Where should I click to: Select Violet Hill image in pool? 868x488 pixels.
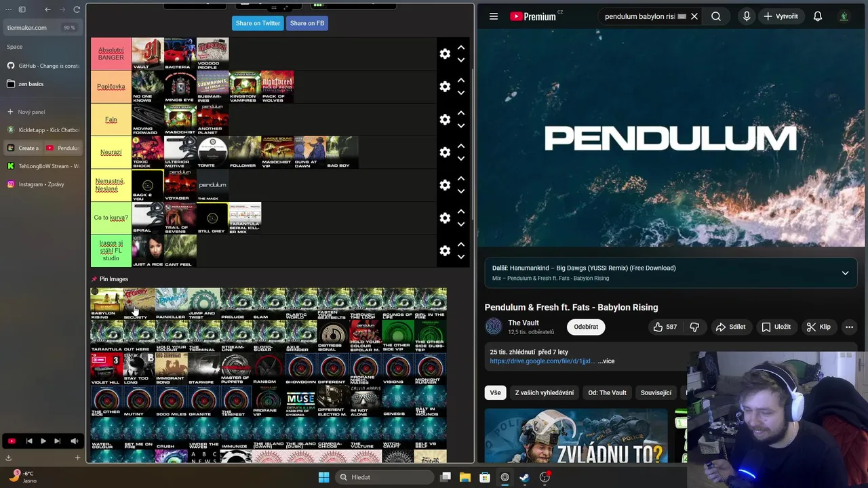click(x=107, y=369)
